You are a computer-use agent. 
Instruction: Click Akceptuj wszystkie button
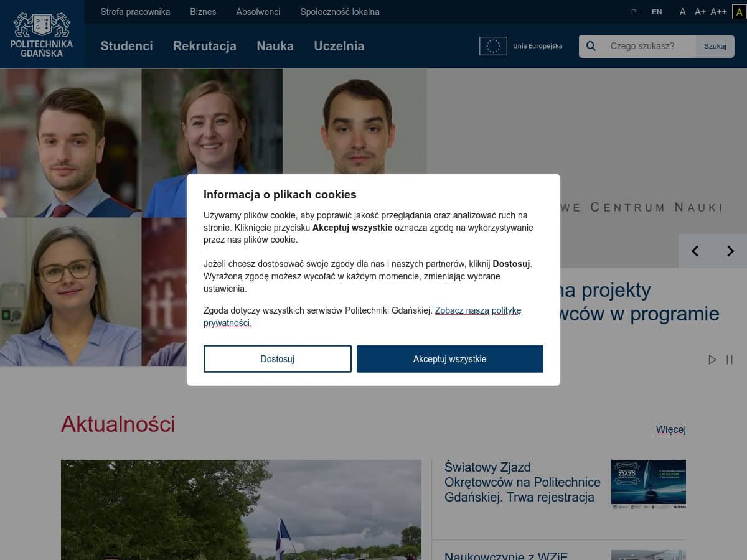pyautogui.click(x=450, y=359)
